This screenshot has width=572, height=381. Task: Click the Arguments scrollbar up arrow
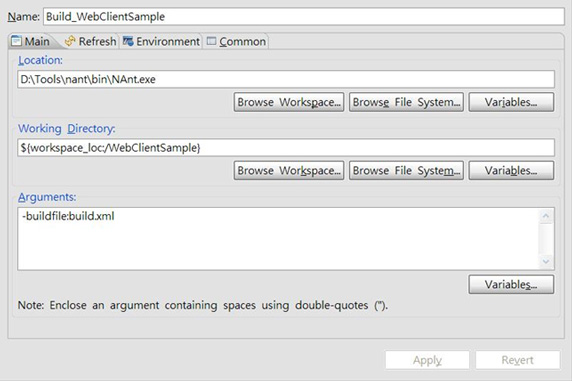(546, 216)
